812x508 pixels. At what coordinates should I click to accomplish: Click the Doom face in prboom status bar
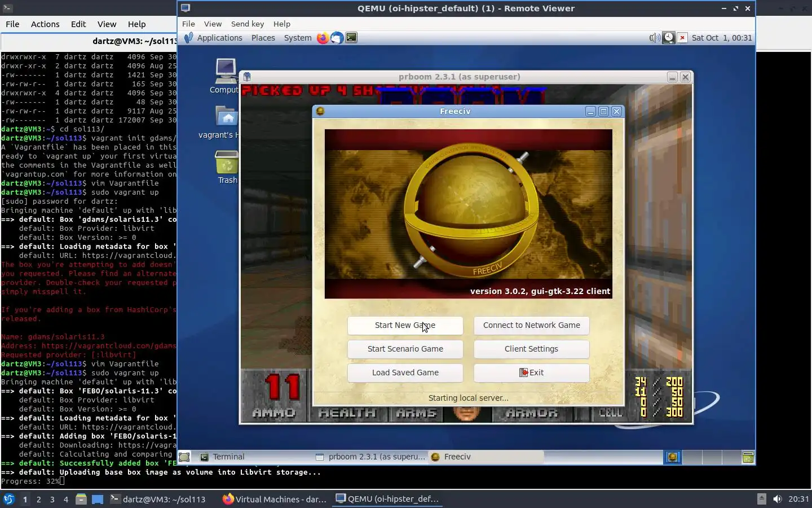point(467,413)
